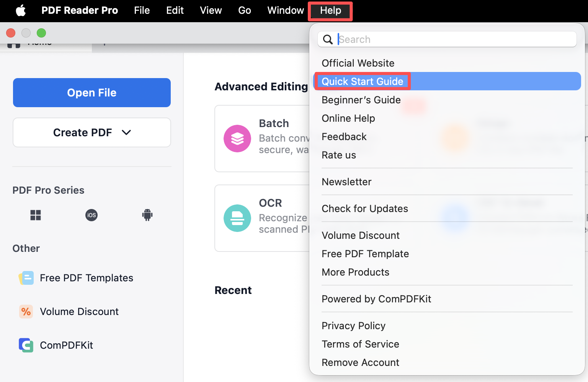The height and width of the screenshot is (382, 588).
Task: Open the File menu in menu bar
Action: pyautogui.click(x=142, y=11)
